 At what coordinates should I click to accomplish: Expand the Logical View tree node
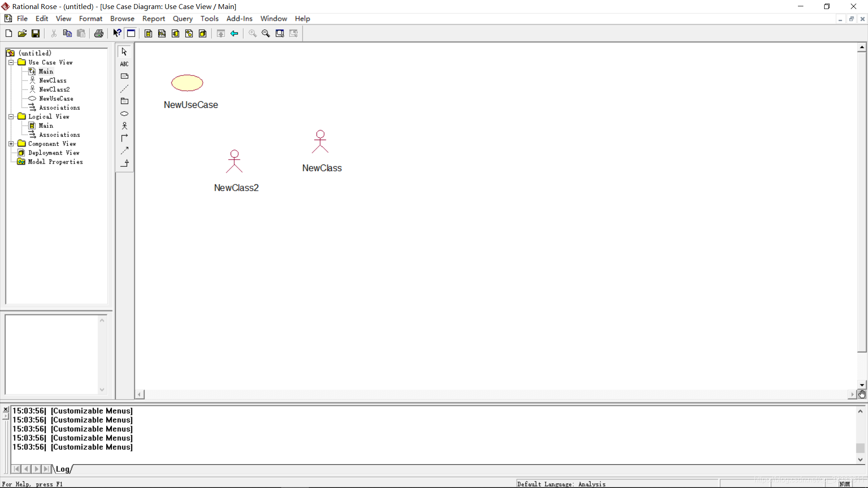point(11,116)
